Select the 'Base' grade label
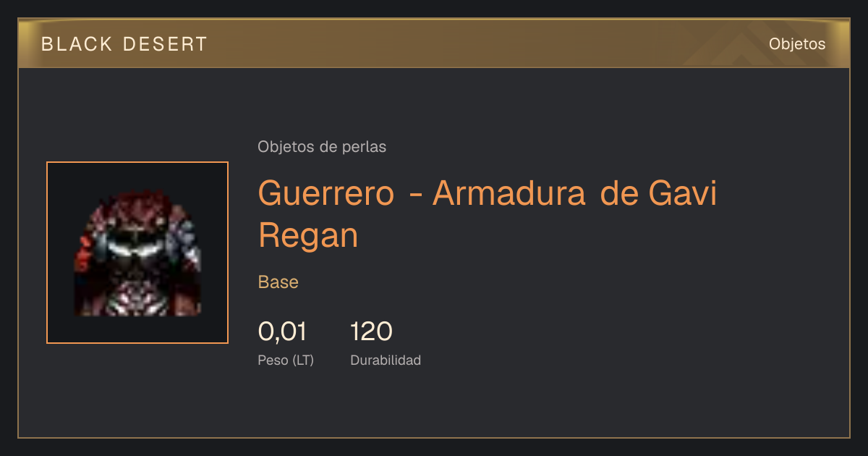 [278, 282]
